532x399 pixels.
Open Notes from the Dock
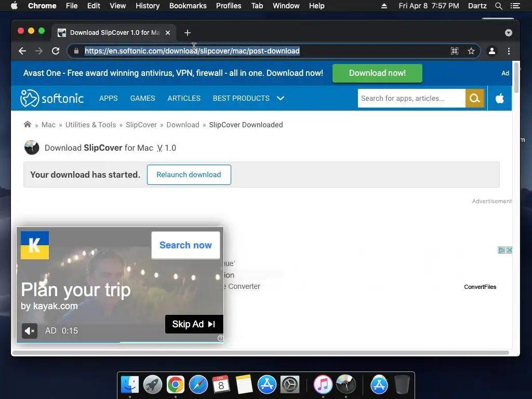coord(244,385)
